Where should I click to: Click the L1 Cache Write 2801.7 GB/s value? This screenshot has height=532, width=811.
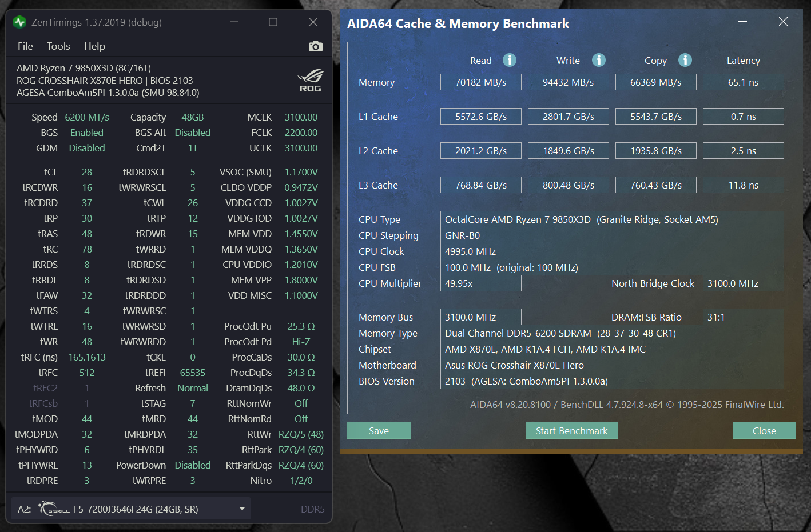569,117
